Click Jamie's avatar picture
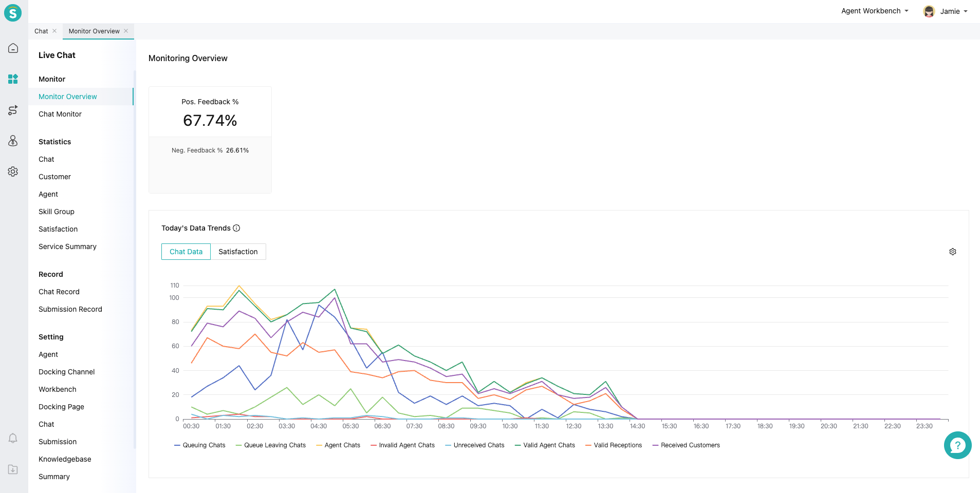The width and height of the screenshot is (980, 493). pyautogui.click(x=929, y=11)
